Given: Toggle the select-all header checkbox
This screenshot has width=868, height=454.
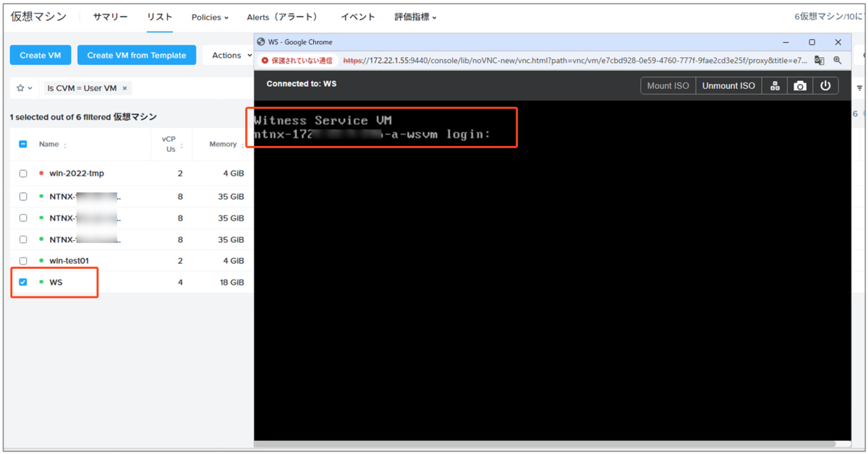Looking at the screenshot, I should click(x=23, y=144).
